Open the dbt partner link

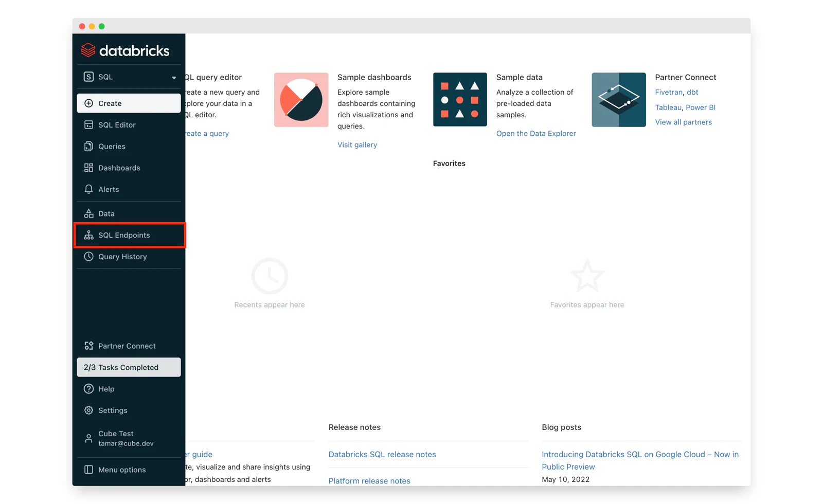tap(692, 93)
